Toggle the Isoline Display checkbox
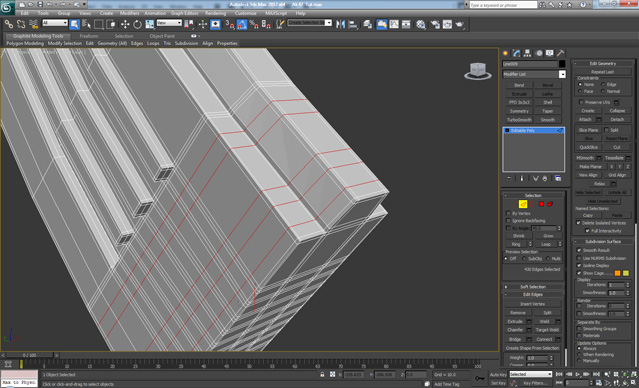639x388 pixels. [579, 266]
